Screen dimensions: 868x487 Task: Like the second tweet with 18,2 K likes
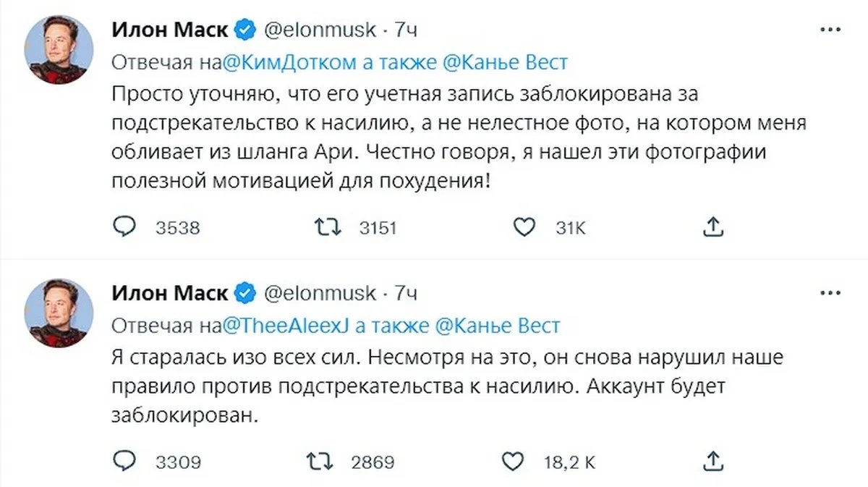pos(511,461)
